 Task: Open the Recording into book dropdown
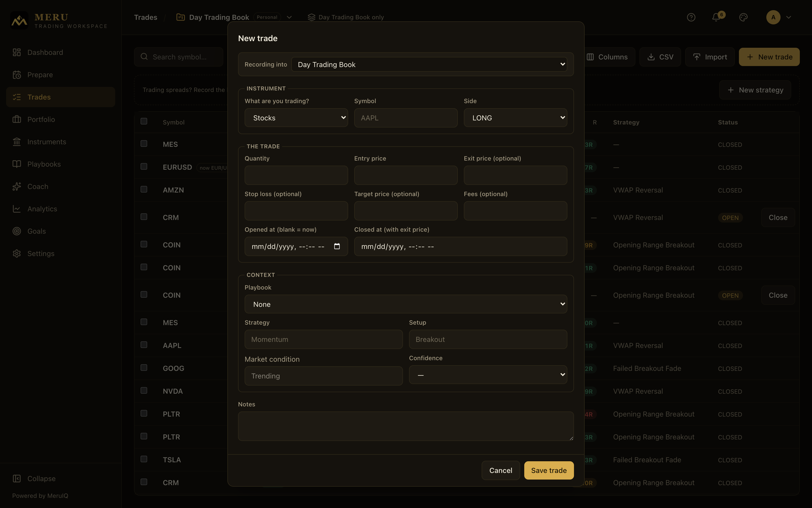(x=429, y=64)
